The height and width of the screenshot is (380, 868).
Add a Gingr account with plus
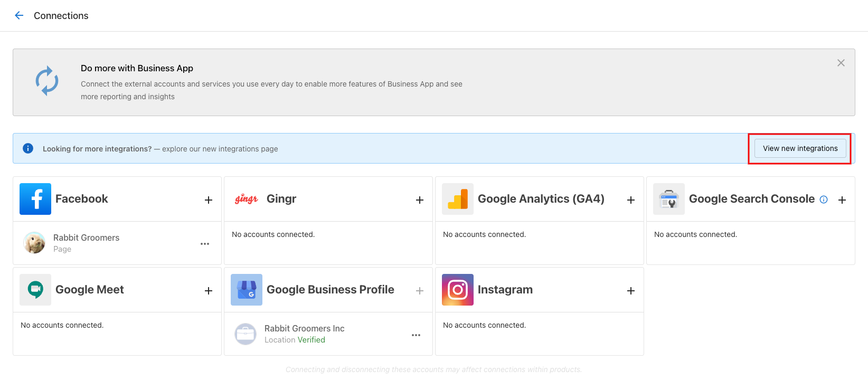[x=420, y=200]
